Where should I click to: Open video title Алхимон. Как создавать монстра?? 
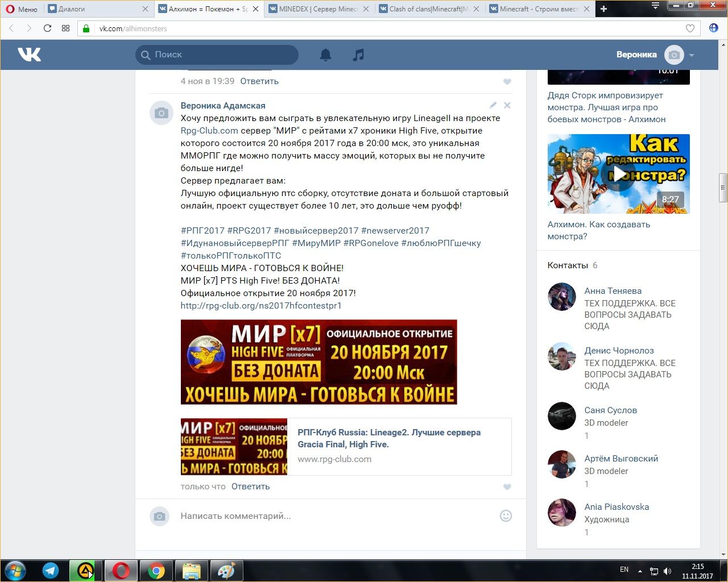599,230
